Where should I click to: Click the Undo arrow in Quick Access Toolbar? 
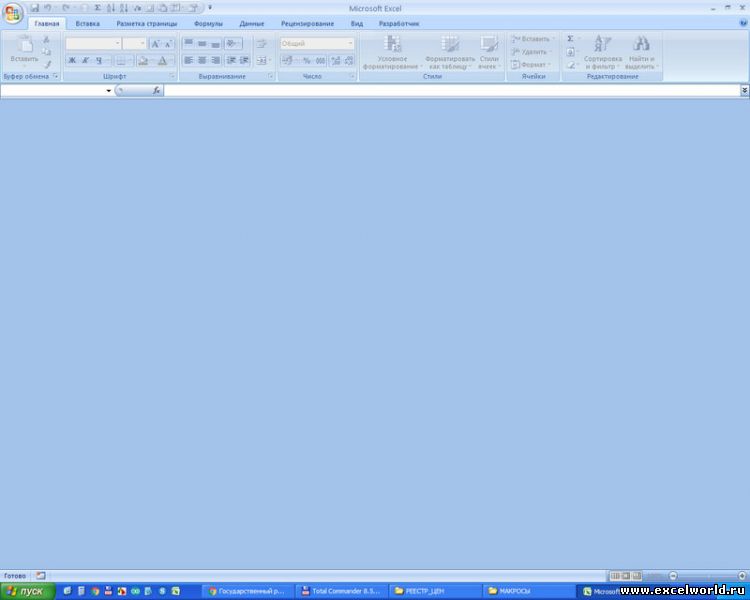click(x=47, y=8)
